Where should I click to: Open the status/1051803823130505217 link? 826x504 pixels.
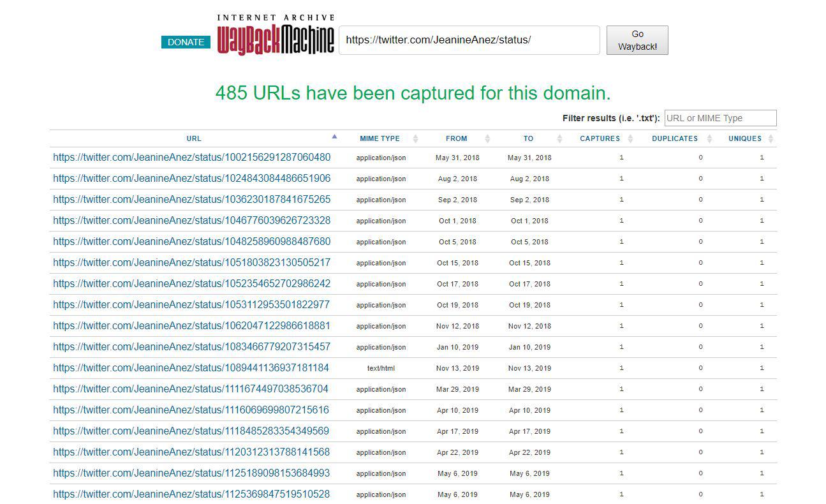[x=191, y=263]
